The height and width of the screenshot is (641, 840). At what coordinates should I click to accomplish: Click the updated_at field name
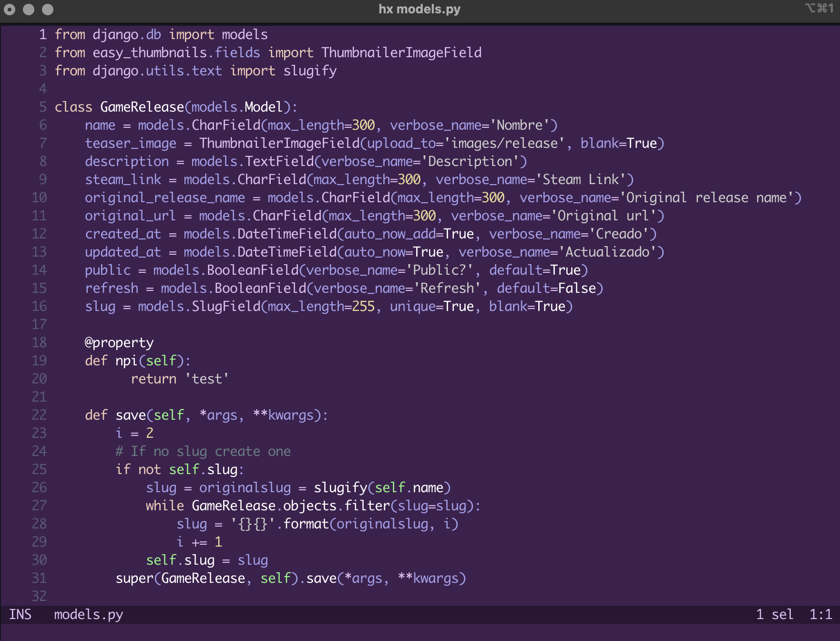pyautogui.click(x=123, y=252)
